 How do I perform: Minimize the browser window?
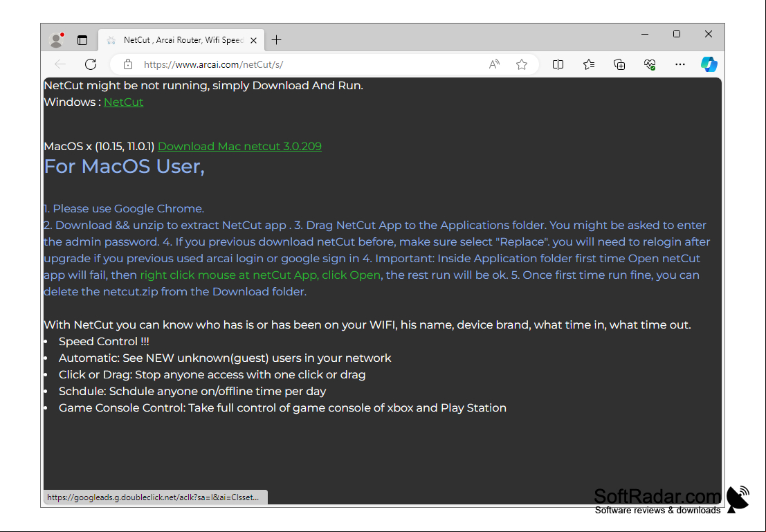645,34
